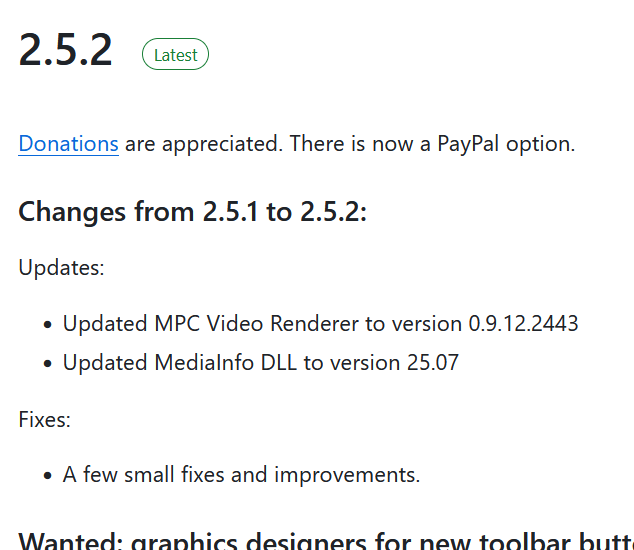Click the bullet before MediaInfo DLL
This screenshot has height=550, width=634.
(47, 363)
